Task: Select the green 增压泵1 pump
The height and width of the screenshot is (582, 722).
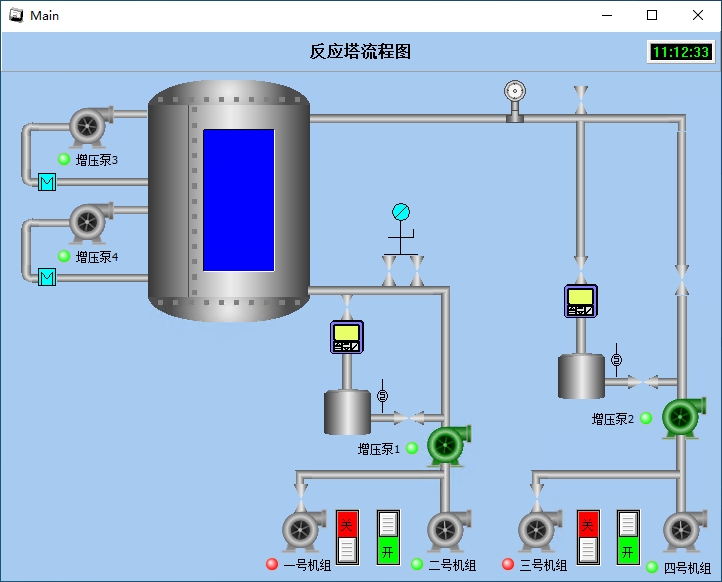Action: click(x=449, y=446)
